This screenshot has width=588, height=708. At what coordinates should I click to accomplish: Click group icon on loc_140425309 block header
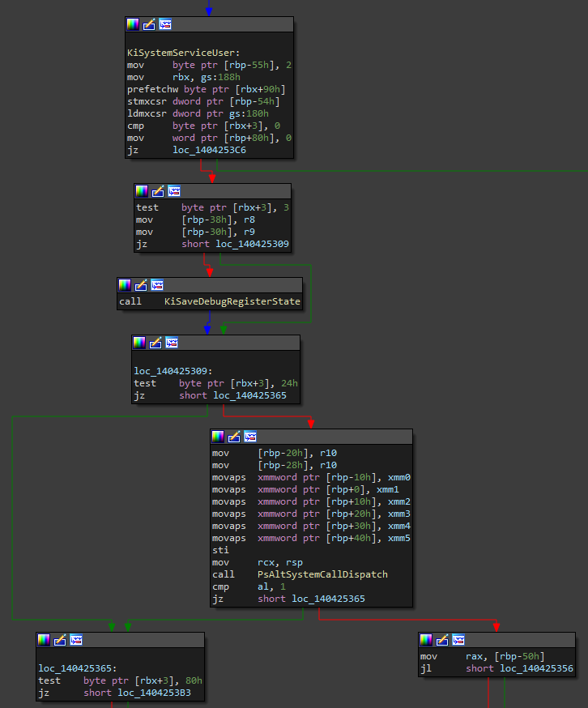point(172,343)
